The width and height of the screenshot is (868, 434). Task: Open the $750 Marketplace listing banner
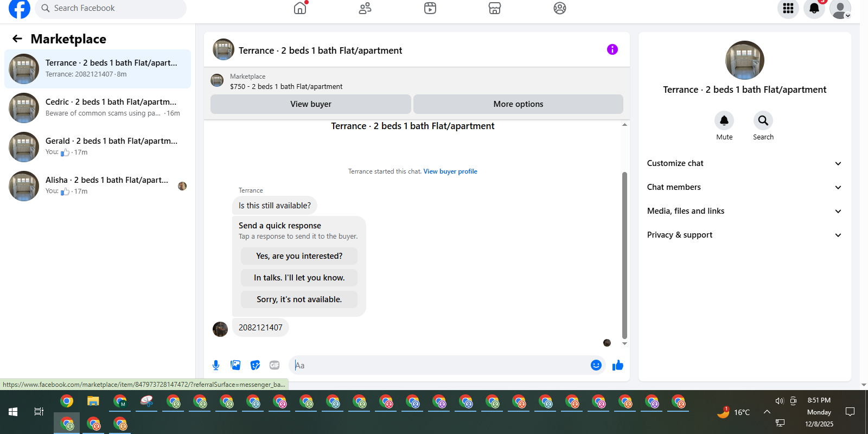pos(417,81)
